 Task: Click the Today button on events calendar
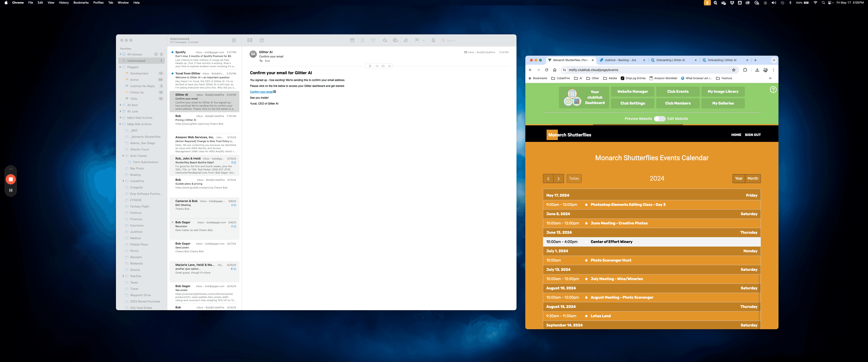tap(574, 179)
